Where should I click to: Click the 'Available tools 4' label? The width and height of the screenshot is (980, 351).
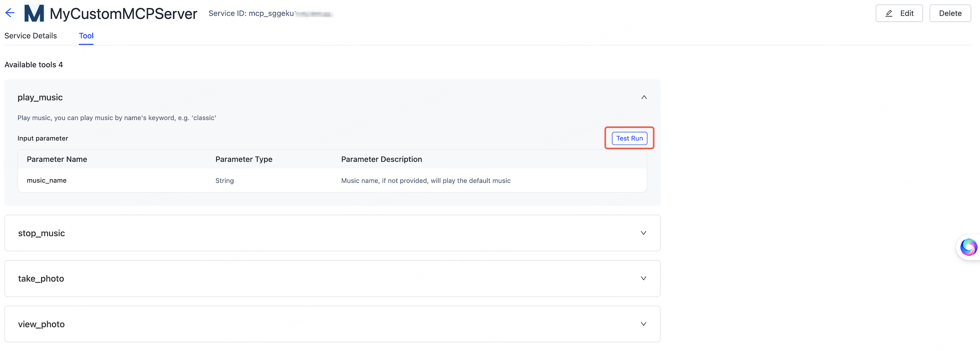34,65
